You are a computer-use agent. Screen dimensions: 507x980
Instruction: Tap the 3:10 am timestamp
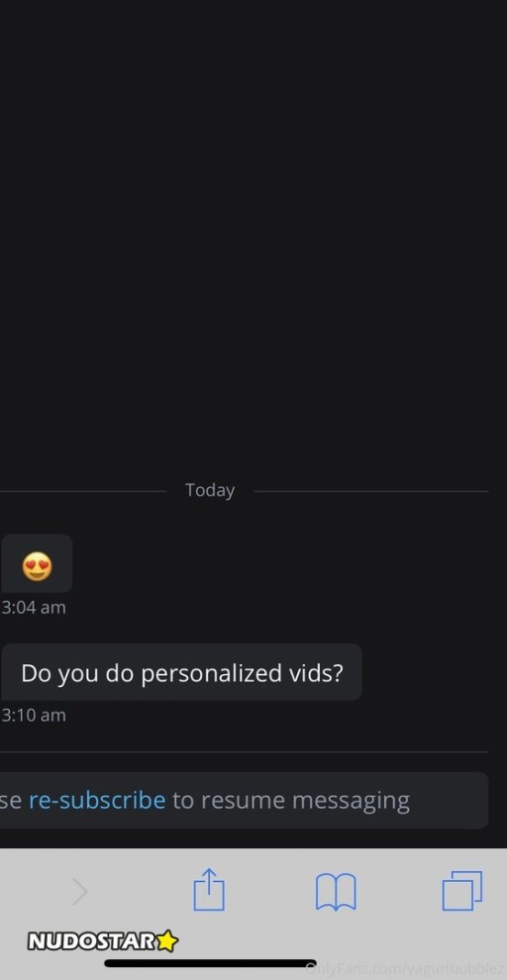(x=33, y=715)
